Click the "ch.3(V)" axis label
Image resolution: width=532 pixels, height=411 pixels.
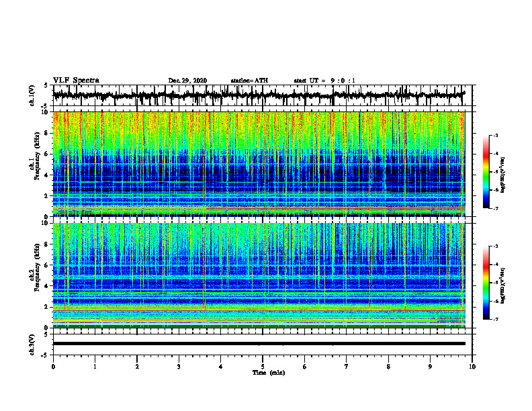(x=32, y=345)
